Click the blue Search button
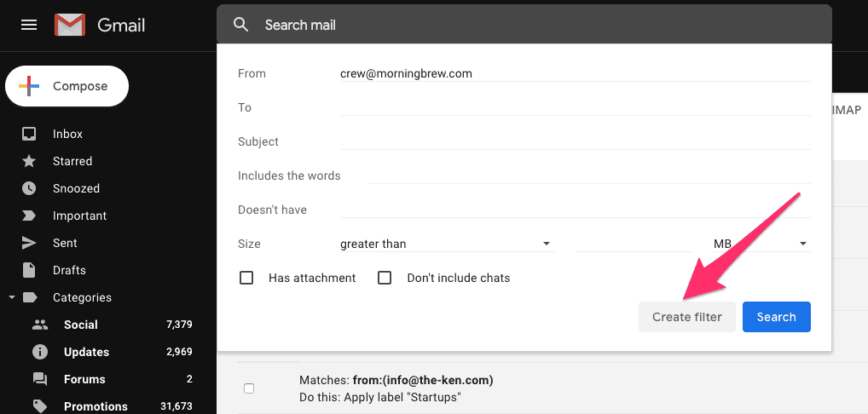 coord(777,317)
